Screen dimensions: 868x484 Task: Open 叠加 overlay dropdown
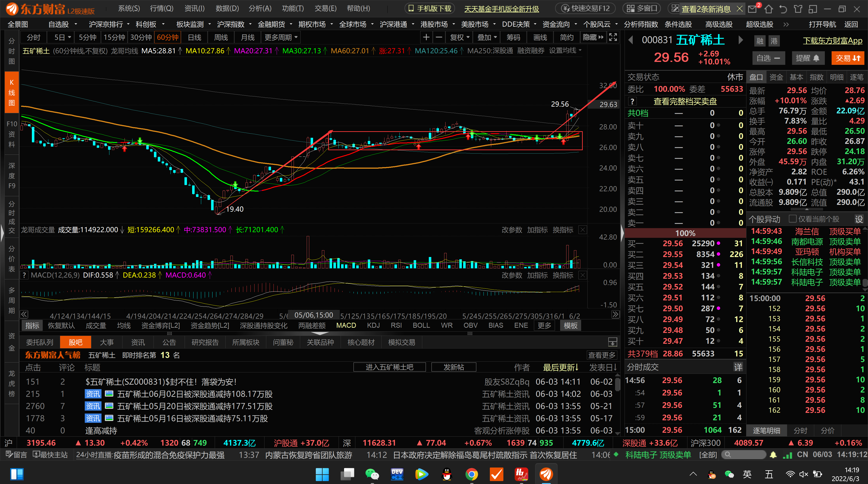pyautogui.click(x=487, y=37)
